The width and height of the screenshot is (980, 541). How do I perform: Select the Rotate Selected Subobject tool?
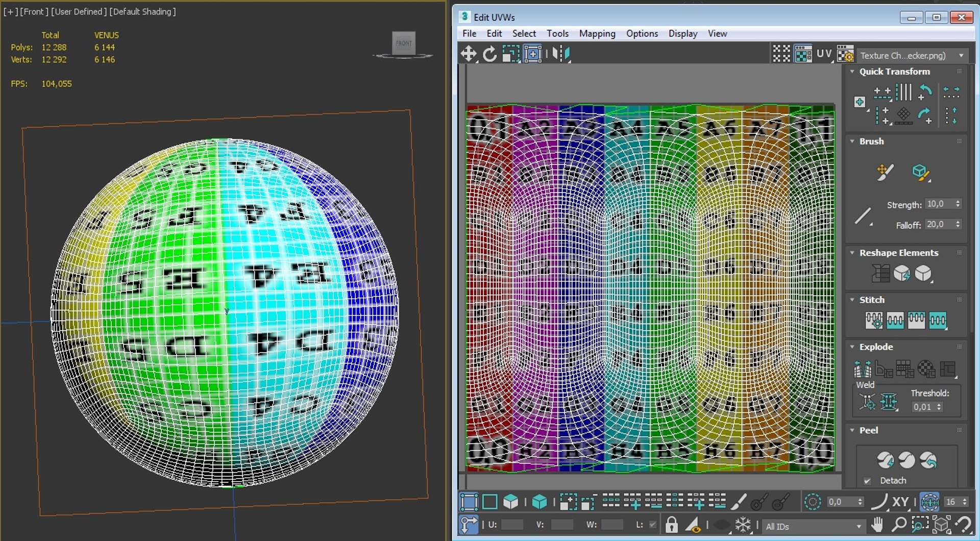click(489, 54)
